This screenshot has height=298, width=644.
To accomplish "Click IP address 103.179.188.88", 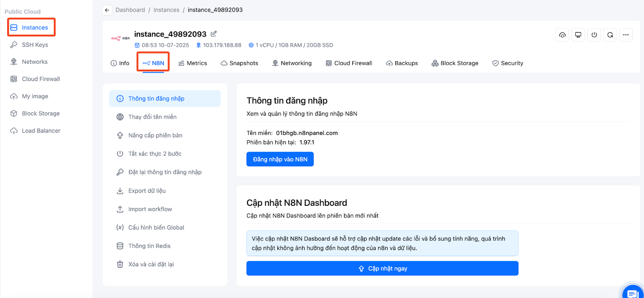I will pos(222,45).
